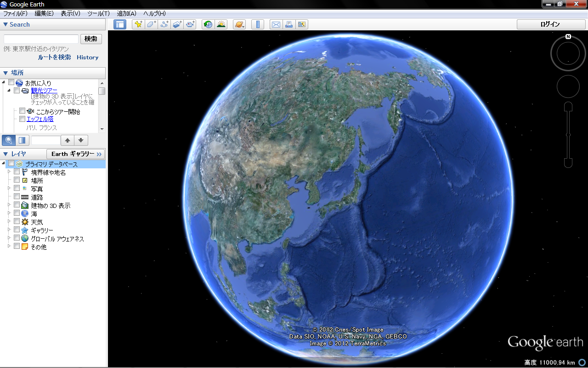This screenshot has width=588, height=368.
Task: Open the 編集(E) menu
Action: 44,13
